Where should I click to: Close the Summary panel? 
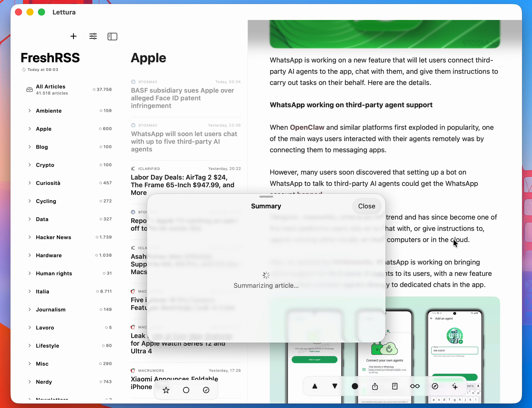pyautogui.click(x=367, y=206)
